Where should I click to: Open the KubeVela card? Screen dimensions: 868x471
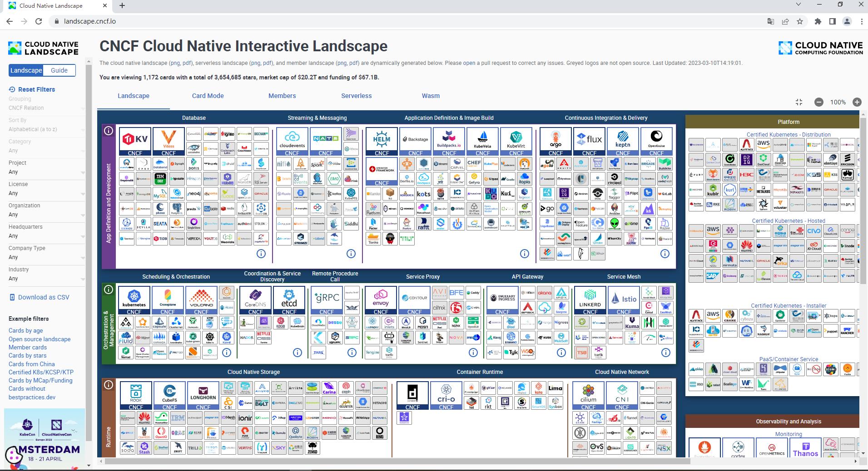pos(483,142)
